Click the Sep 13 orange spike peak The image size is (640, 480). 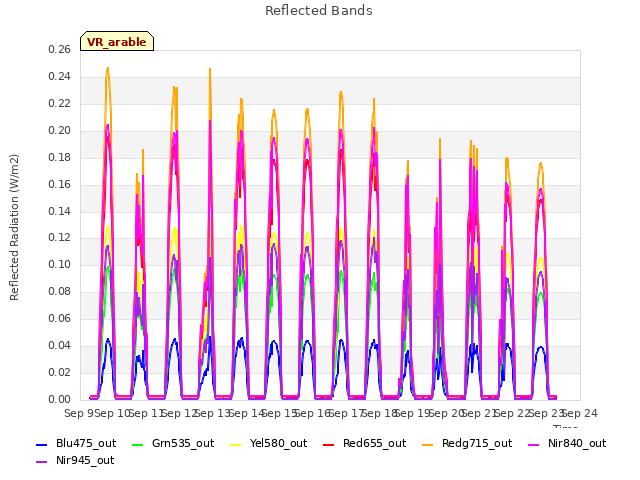click(x=210, y=69)
